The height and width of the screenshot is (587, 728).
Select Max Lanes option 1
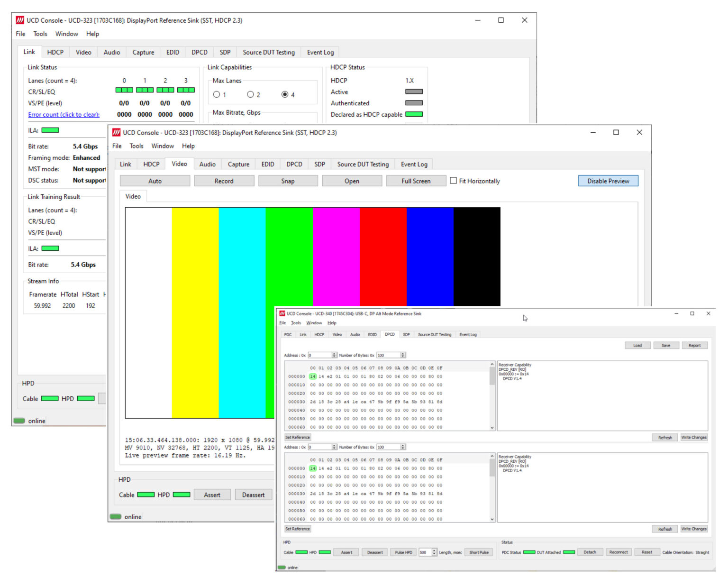(x=217, y=94)
